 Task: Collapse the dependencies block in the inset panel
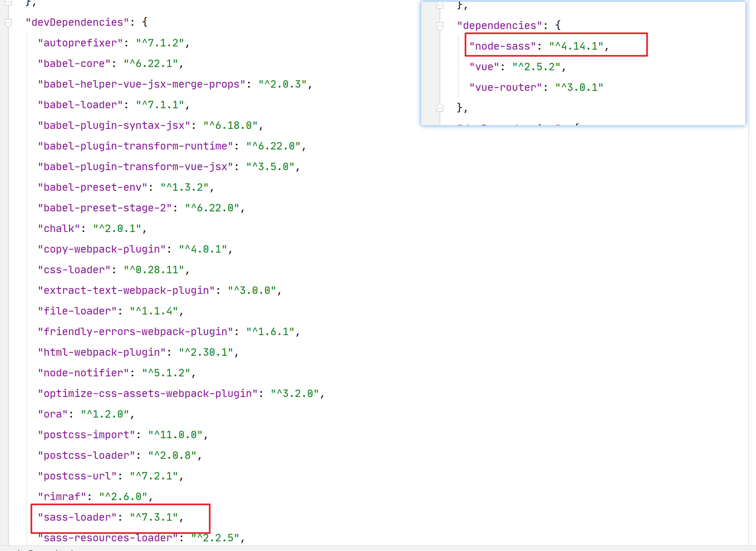pos(440,26)
